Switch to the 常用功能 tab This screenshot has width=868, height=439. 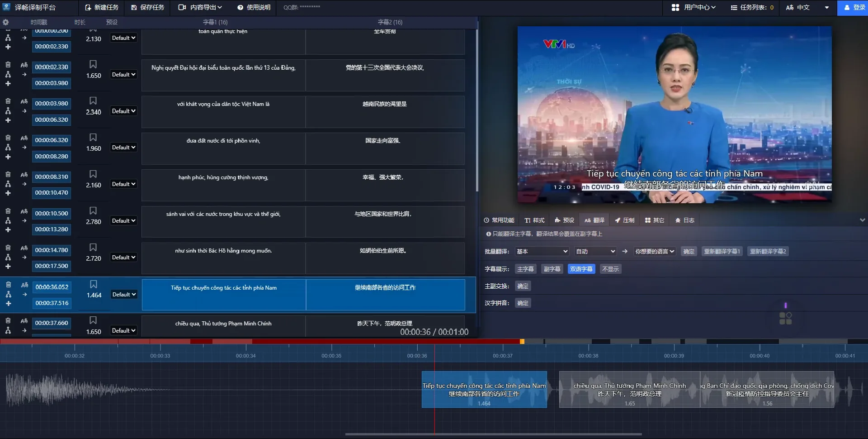coord(499,220)
